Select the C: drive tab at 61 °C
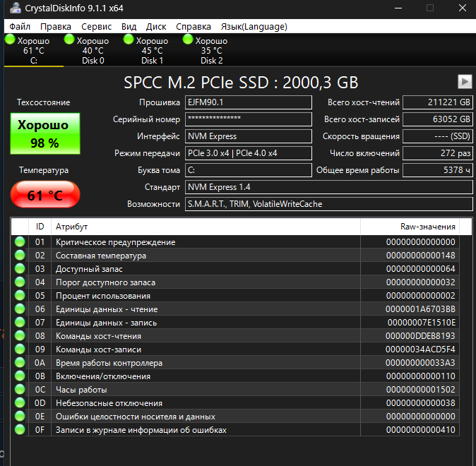Viewport: 476px width, 466px height. [x=34, y=50]
